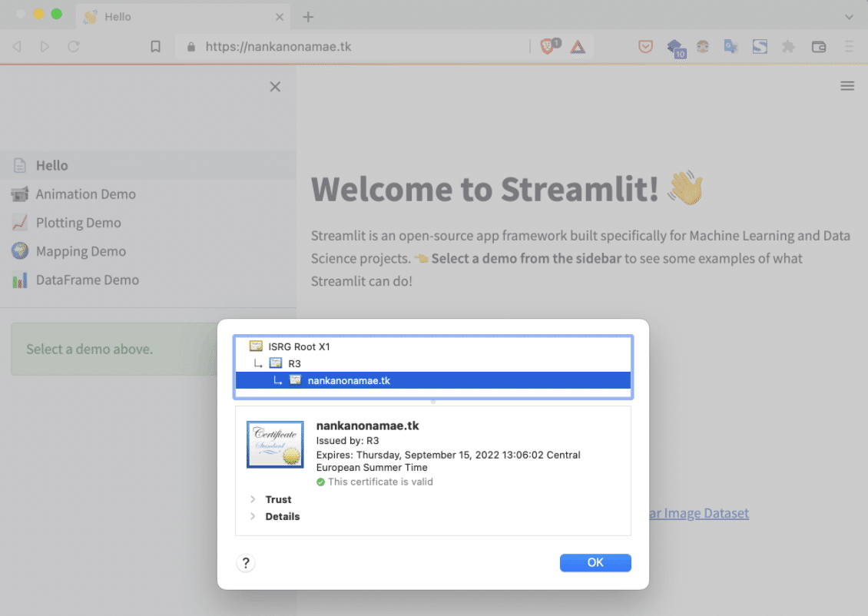The height and width of the screenshot is (616, 868).
Task: Click the Mapping Demo globe icon
Action: [20, 250]
